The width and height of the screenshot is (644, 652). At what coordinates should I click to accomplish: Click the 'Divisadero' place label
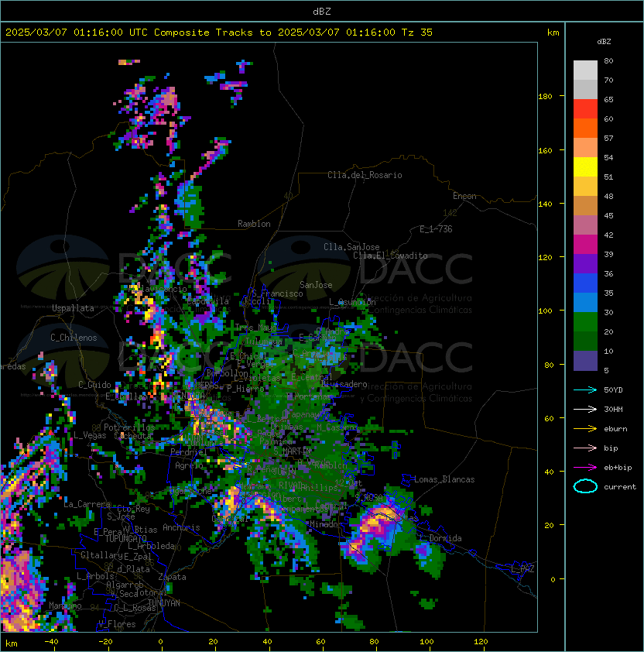[344, 384]
